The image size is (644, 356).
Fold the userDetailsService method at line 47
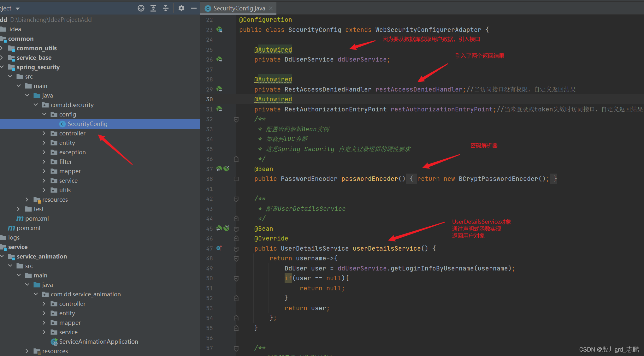click(x=236, y=249)
